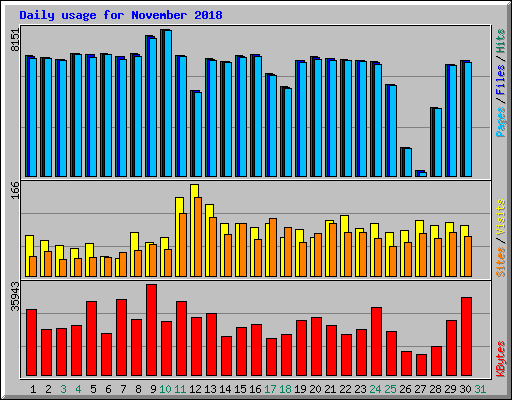512x400 pixels.
Task: Click day label 21 on the x-axis
Action: click(330, 389)
